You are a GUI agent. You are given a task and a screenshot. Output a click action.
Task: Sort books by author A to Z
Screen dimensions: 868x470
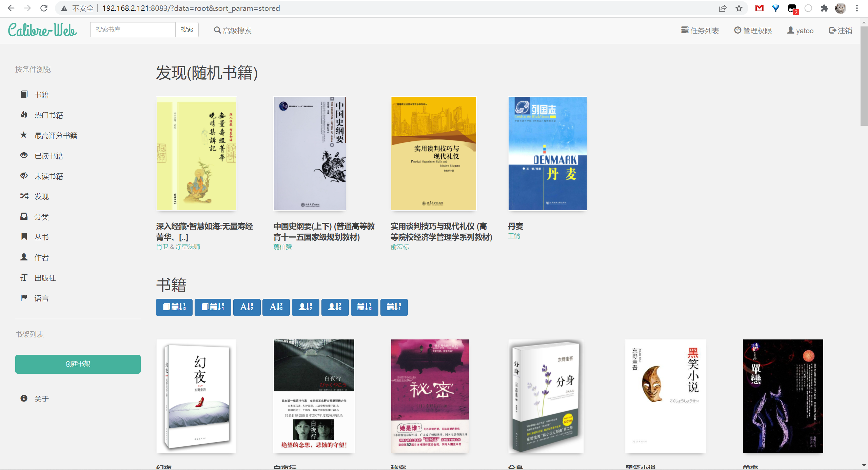pos(305,307)
